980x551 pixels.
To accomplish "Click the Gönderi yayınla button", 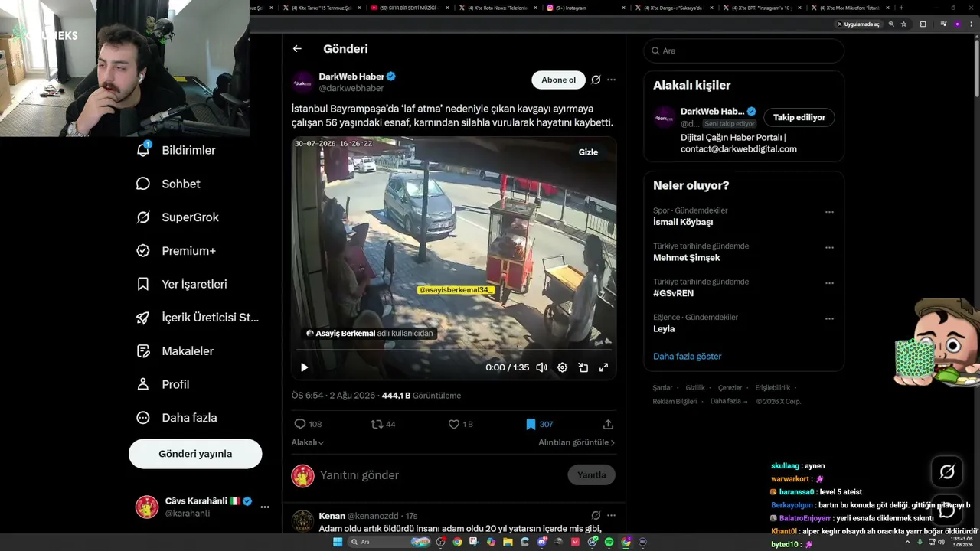I will (195, 454).
